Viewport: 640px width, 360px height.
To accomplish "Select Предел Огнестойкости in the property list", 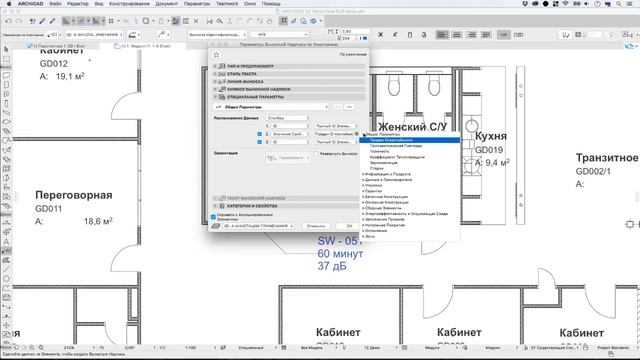I will (x=409, y=140).
